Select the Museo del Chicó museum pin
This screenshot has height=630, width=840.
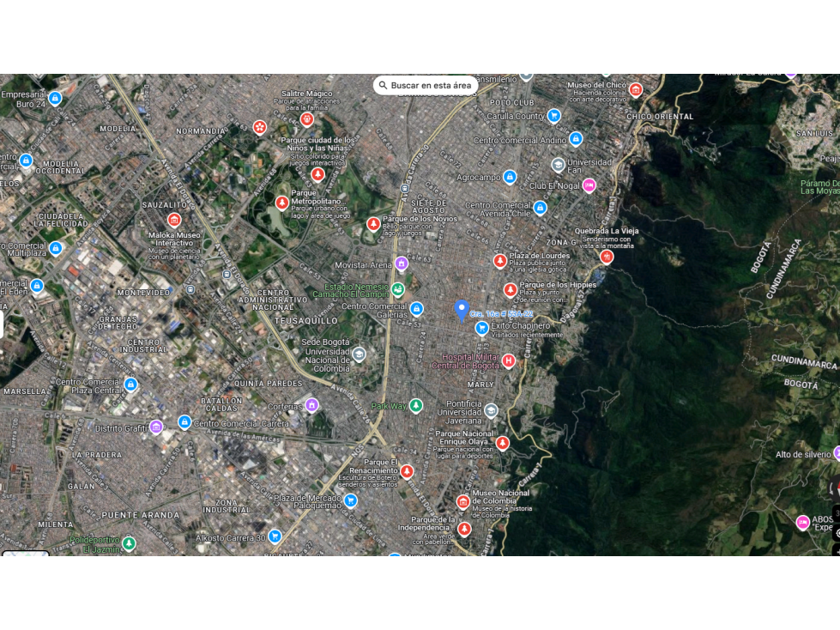click(x=635, y=89)
